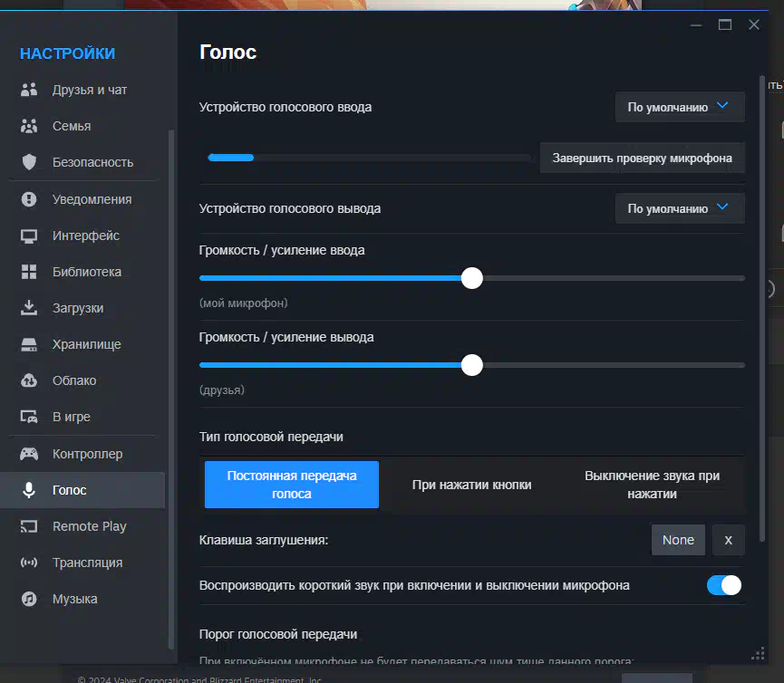784x683 pixels.
Task: Open the voice output device dropdown
Action: point(680,208)
